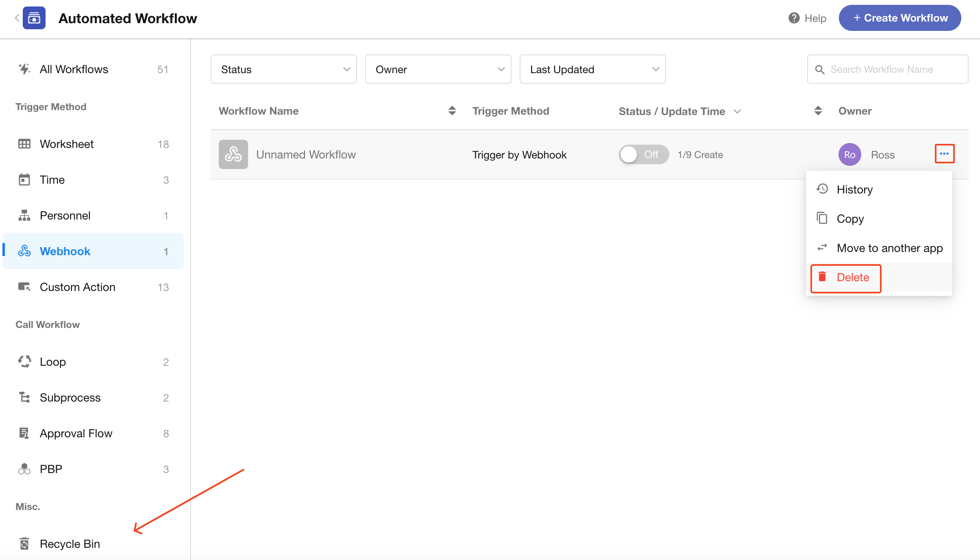Toggle the Unnamed Workflow on/off switch

pos(643,154)
